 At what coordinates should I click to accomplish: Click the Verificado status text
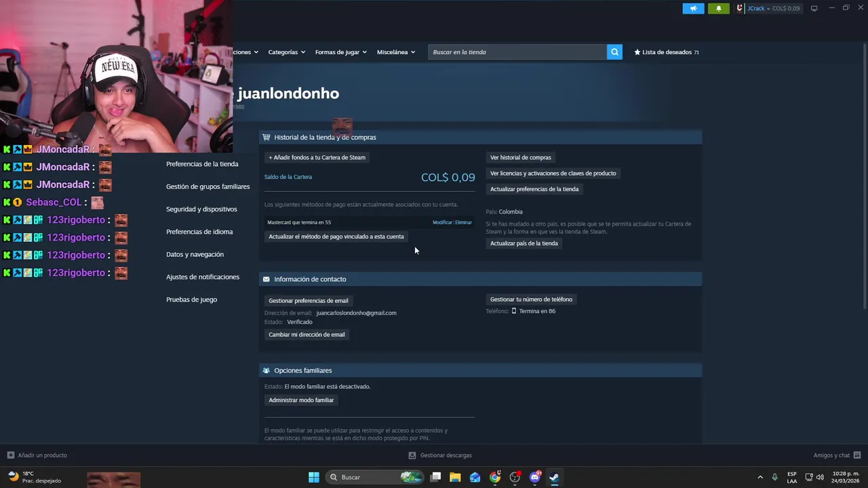tap(300, 323)
